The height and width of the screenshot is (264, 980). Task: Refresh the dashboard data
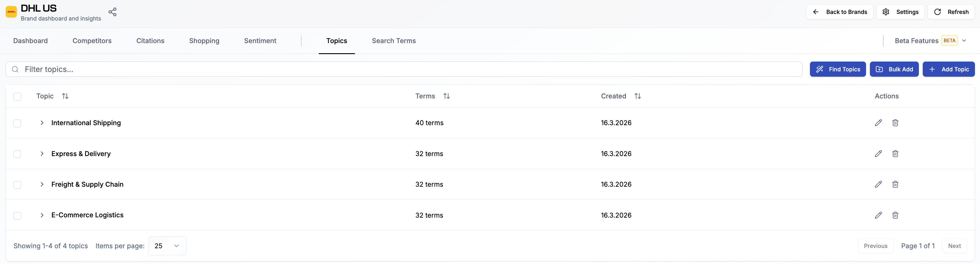pos(951,12)
